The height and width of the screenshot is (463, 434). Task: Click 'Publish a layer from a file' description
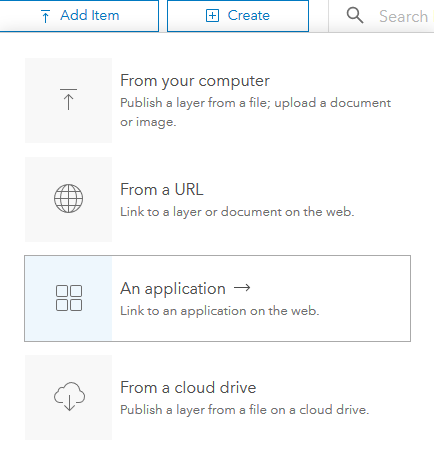point(255,112)
